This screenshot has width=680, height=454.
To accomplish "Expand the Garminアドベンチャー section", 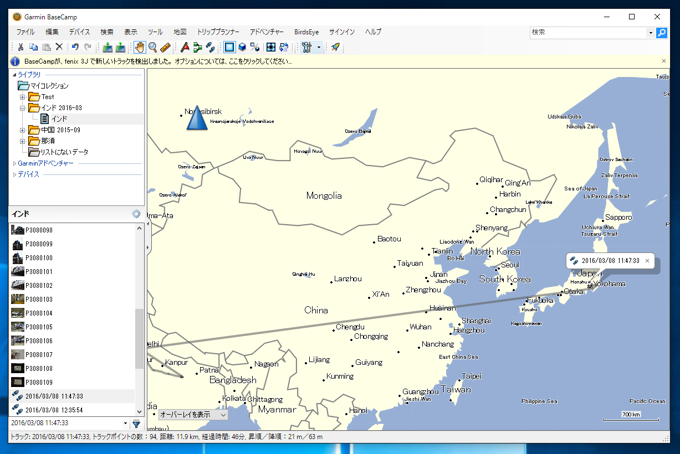I will click(14, 163).
